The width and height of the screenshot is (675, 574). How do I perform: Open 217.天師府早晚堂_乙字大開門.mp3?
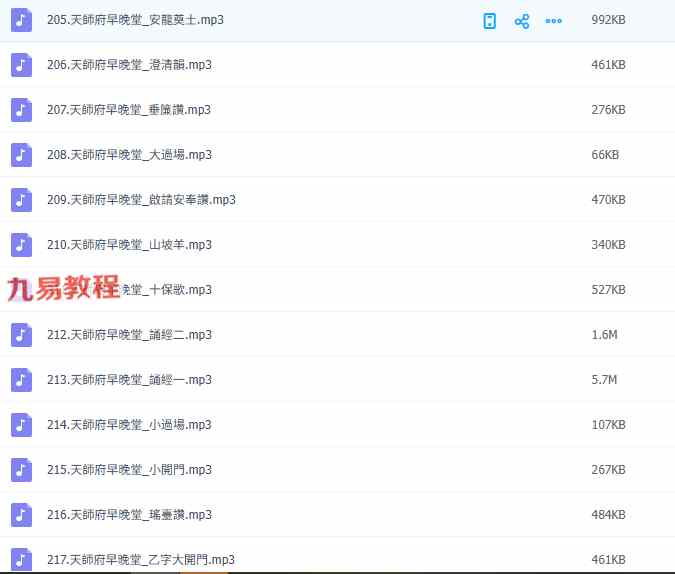tap(140, 559)
